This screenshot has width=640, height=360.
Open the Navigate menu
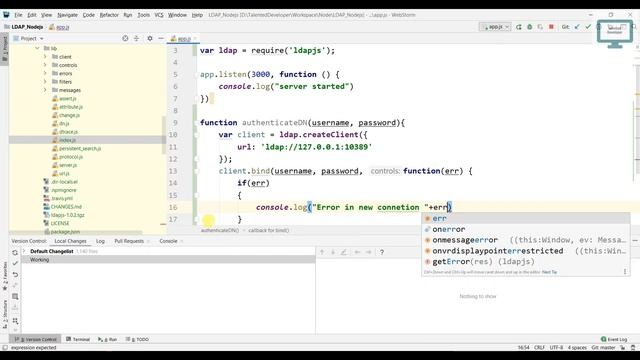pyautogui.click(x=67, y=15)
